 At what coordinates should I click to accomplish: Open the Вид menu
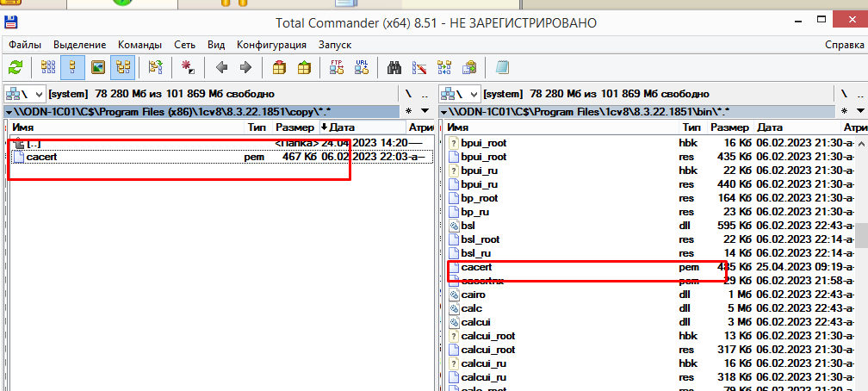pos(216,45)
